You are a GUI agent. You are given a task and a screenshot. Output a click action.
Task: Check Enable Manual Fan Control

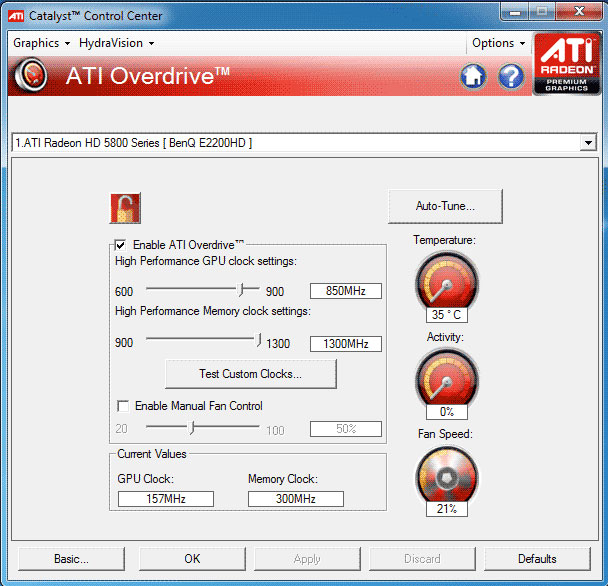pos(123,406)
